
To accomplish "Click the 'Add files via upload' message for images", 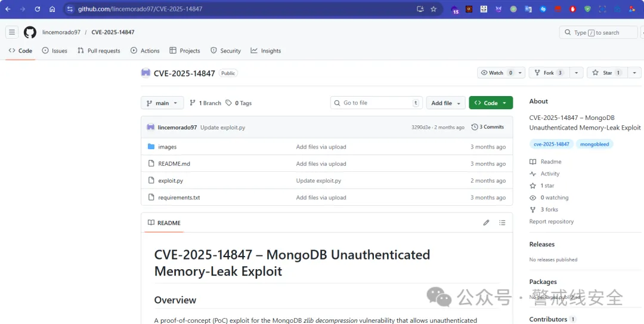I will [x=321, y=147].
